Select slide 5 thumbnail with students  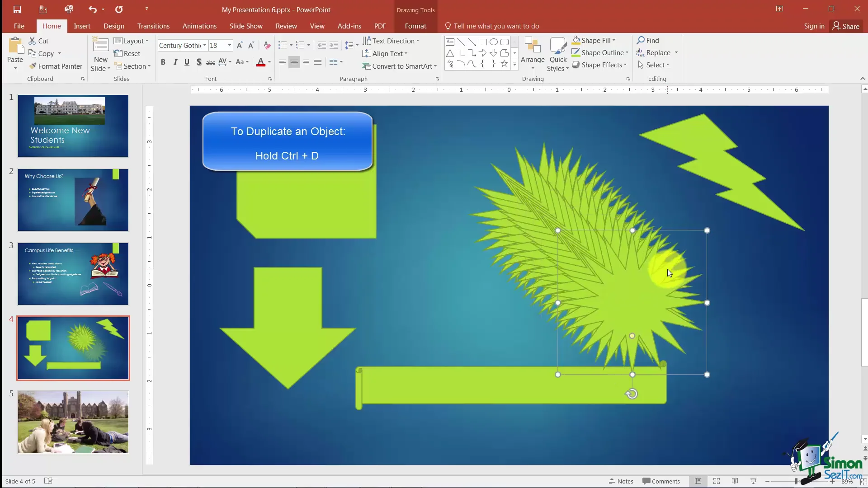pyautogui.click(x=73, y=422)
